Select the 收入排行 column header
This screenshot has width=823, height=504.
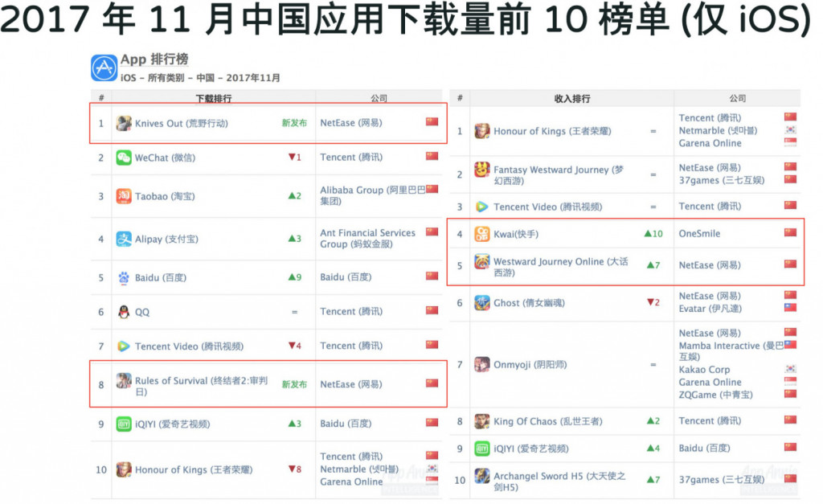coord(572,99)
